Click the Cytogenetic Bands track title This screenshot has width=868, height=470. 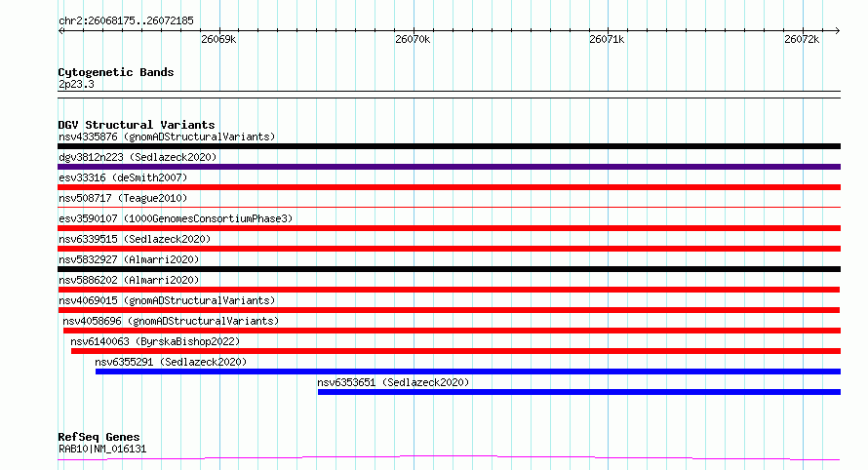(x=116, y=72)
